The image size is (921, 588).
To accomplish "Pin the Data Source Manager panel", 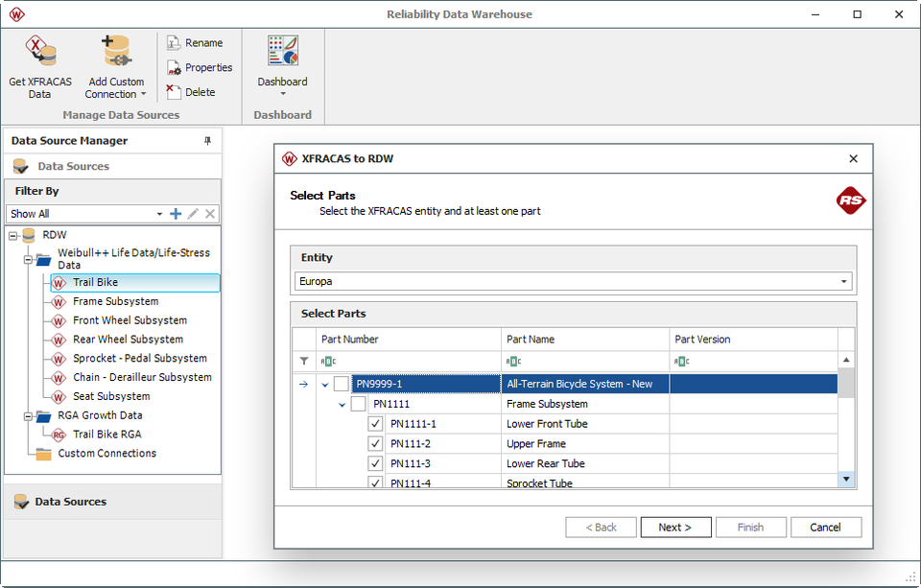I will click(x=207, y=141).
